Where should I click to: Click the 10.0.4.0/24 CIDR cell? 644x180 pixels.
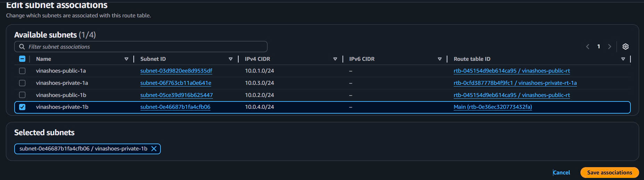click(x=259, y=107)
